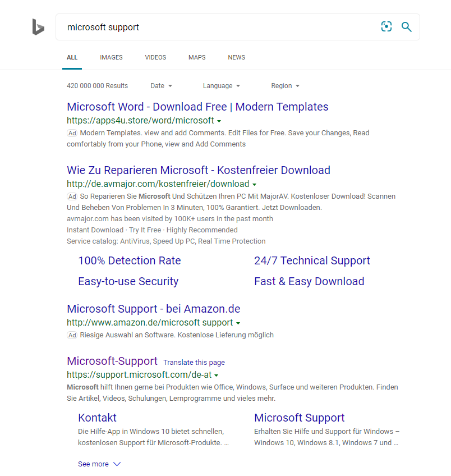
Task: Open the Language filter dropdown
Action: (x=222, y=86)
